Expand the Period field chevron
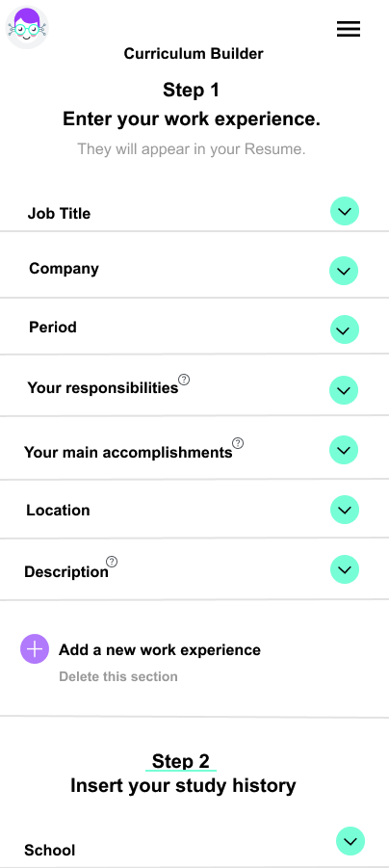This screenshot has width=389, height=868. pos(344,329)
